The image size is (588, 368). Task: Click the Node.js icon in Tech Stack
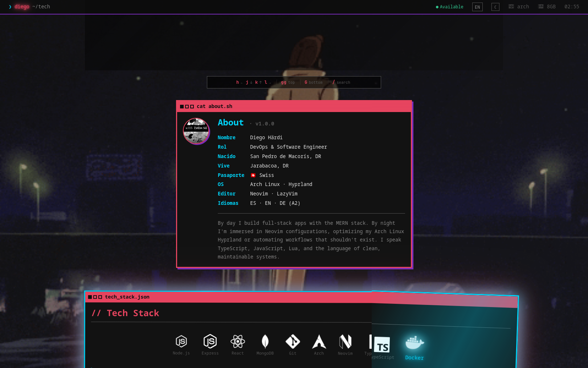(181, 342)
